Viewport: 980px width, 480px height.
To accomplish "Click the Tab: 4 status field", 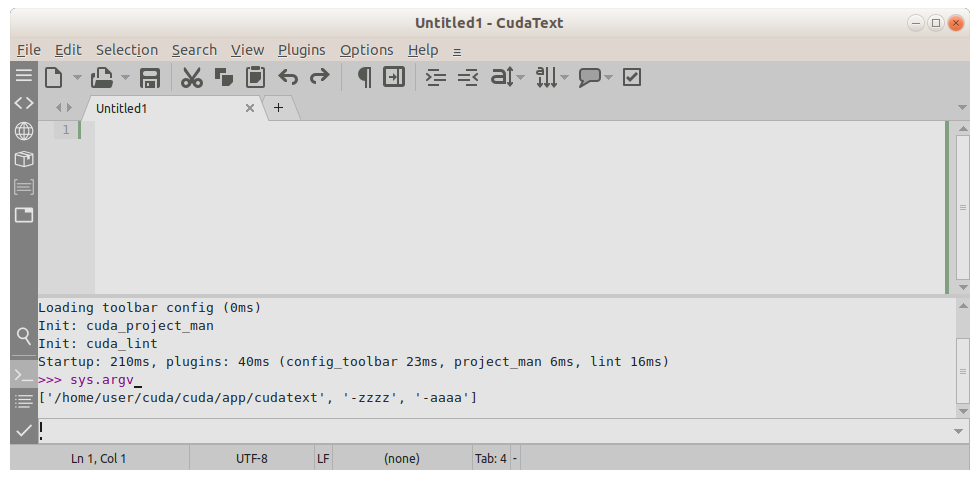I will pos(491,459).
